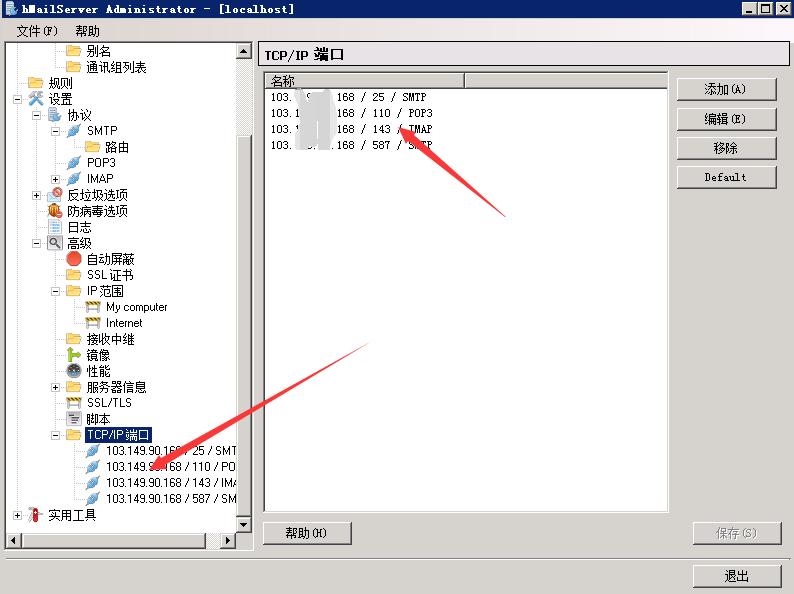This screenshot has height=594, width=794.
Task: Click the 帮助(H) button
Action: tap(307, 533)
